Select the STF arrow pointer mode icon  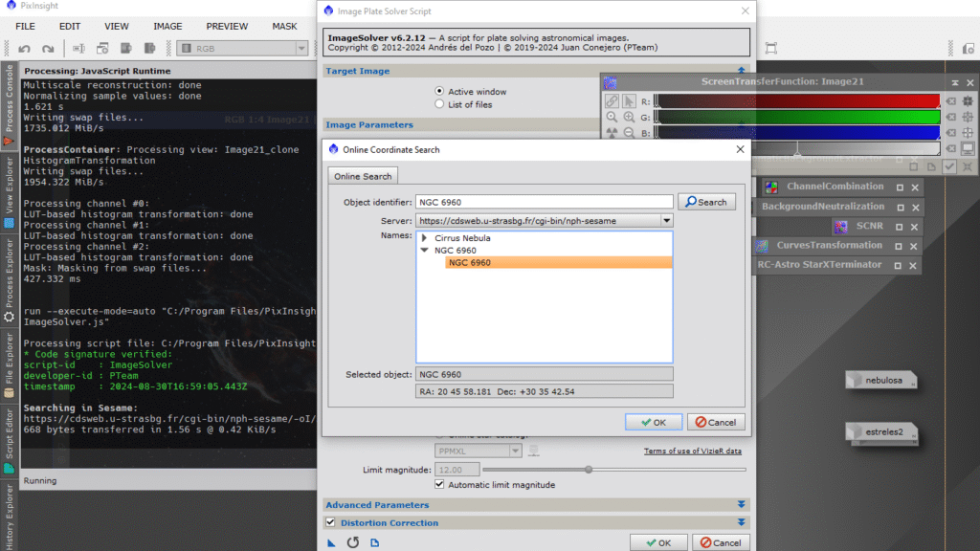tap(629, 101)
